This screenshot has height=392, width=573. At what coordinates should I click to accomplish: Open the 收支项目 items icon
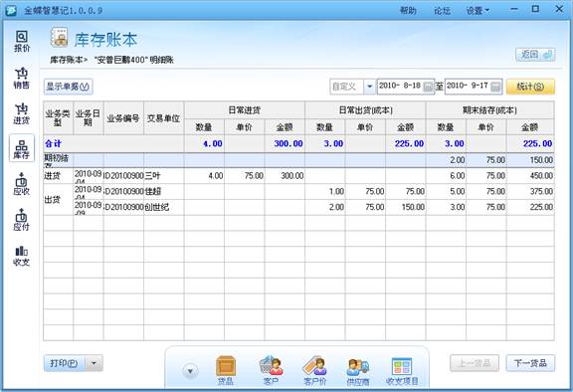tap(402, 370)
